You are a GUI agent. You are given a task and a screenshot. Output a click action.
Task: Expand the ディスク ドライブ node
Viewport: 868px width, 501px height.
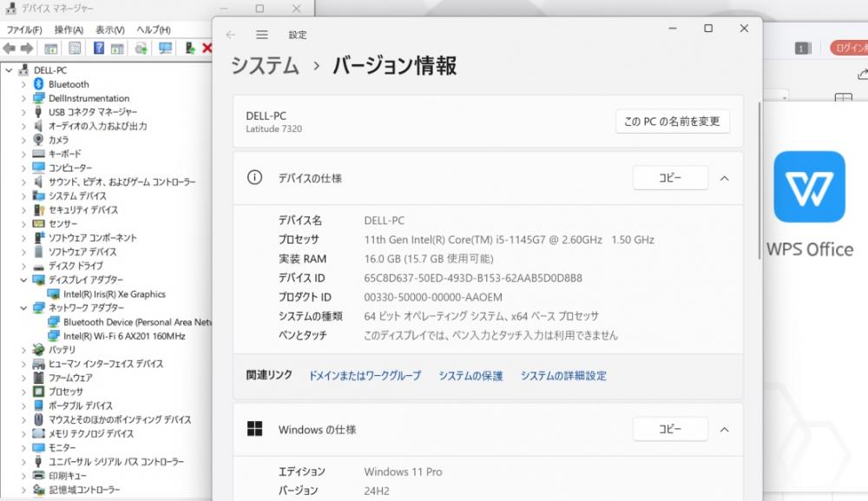(23, 266)
